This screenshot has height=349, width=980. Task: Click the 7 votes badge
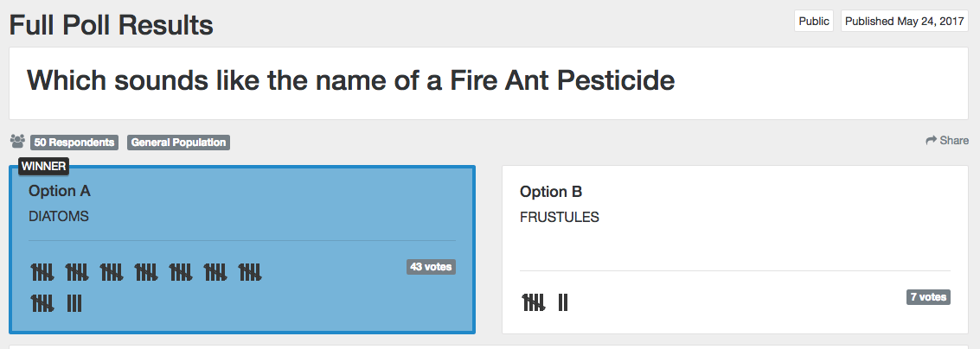coord(928,297)
